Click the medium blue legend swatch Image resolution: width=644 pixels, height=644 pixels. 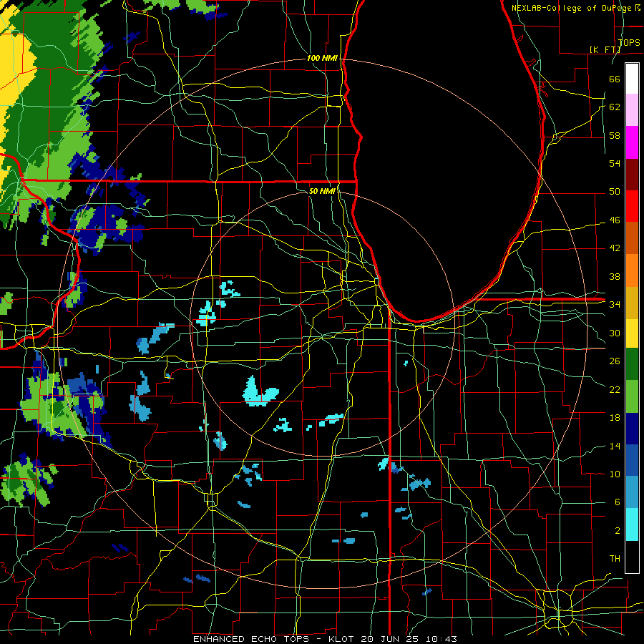[x=632, y=460]
